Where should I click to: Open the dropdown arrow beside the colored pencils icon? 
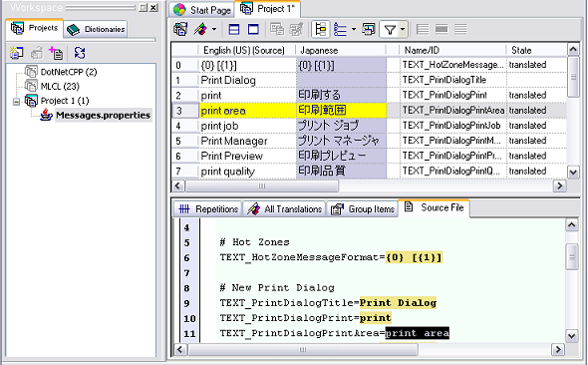tap(214, 29)
